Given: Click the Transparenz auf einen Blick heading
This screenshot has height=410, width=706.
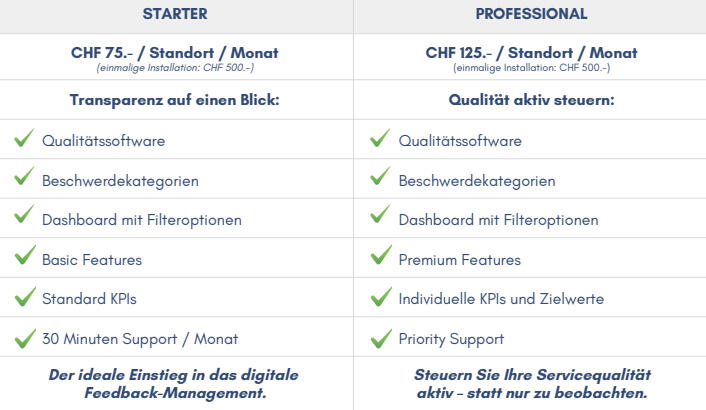Looking at the screenshot, I should coord(175,100).
